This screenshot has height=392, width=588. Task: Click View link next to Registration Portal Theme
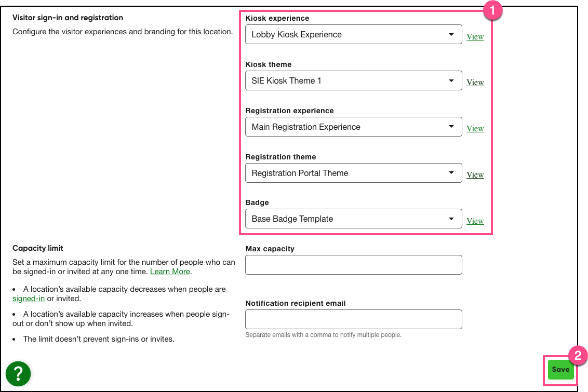click(x=475, y=175)
